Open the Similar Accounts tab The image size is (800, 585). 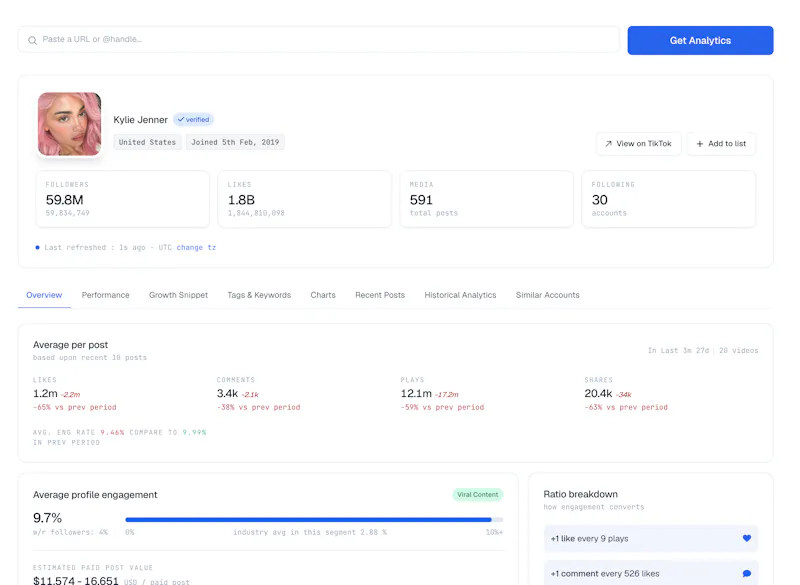pyautogui.click(x=547, y=295)
